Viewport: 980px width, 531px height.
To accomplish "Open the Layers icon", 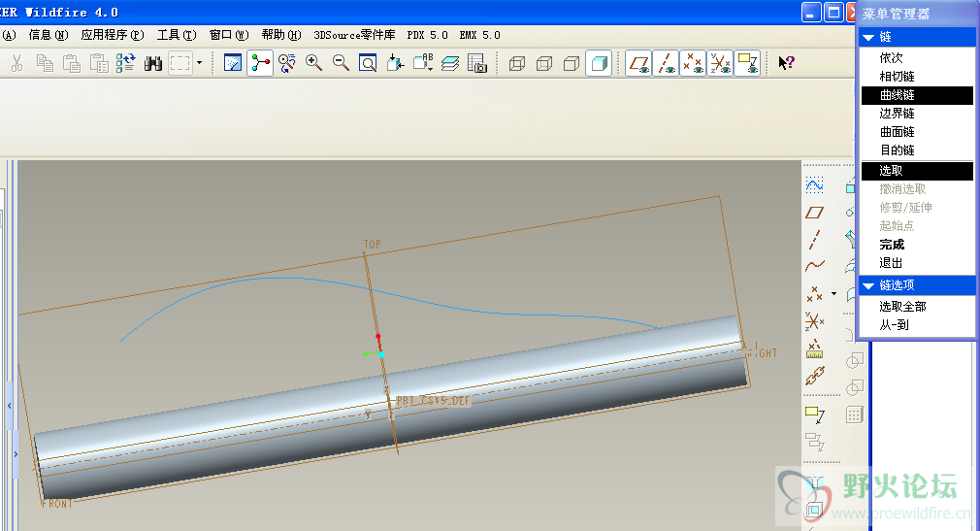I will point(450,63).
